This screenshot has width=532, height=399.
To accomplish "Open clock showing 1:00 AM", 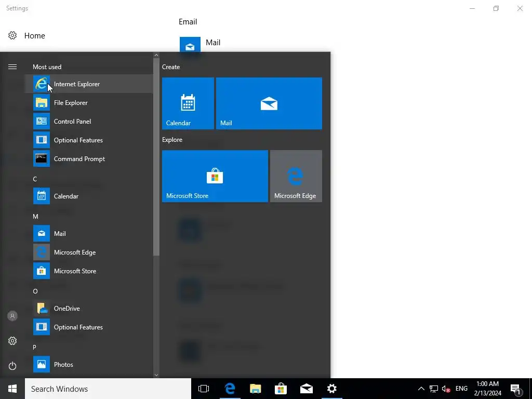I will [487, 389].
